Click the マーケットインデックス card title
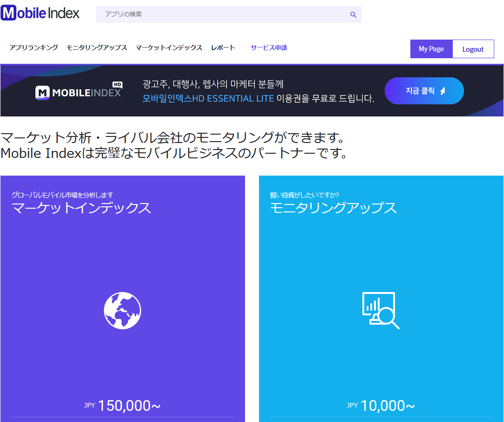 coord(81,208)
